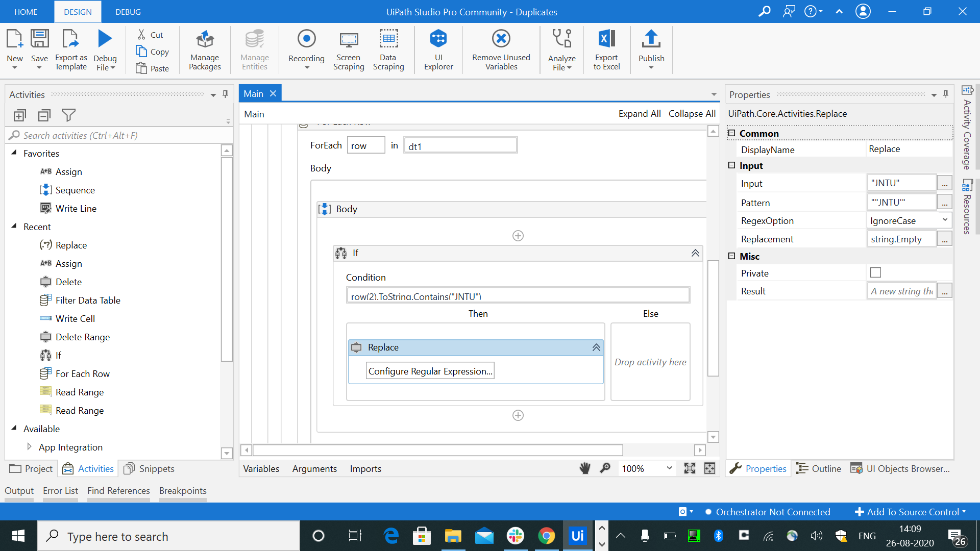Toggle the Private checkbox
Image resolution: width=980 pixels, height=551 pixels.
[x=875, y=273]
